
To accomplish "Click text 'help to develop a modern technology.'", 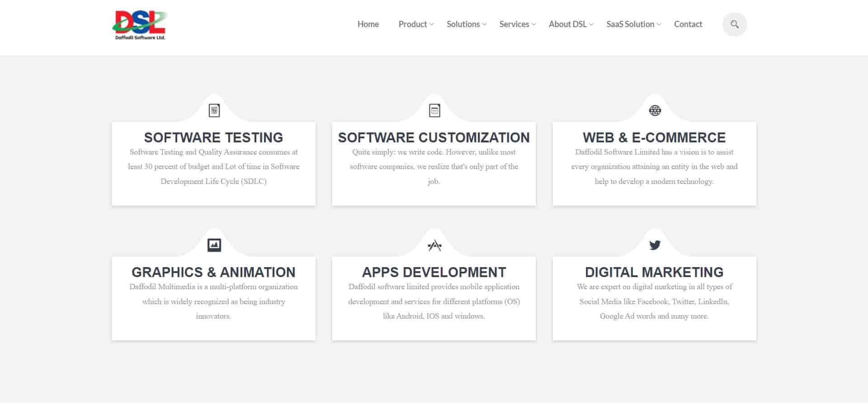I will [654, 181].
